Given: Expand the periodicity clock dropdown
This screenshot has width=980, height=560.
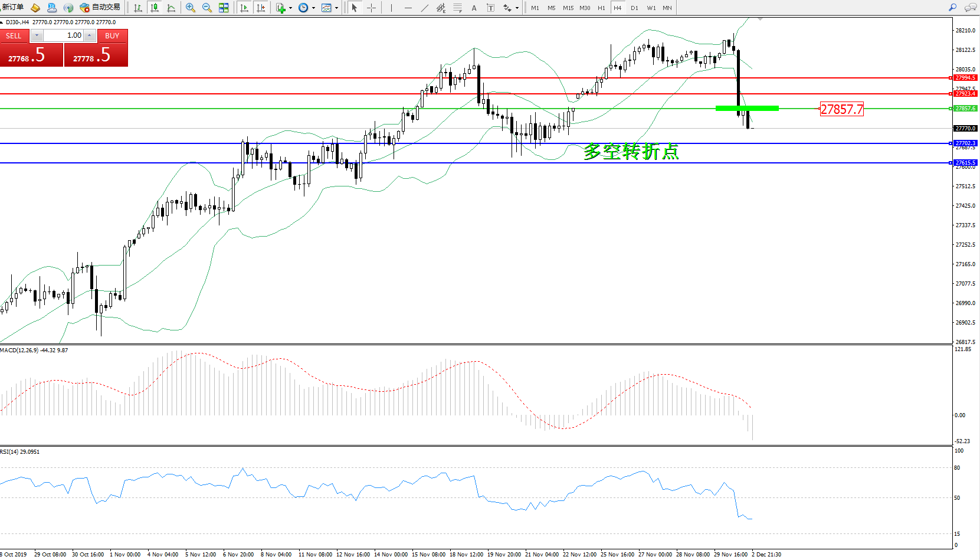Looking at the screenshot, I should (x=313, y=8).
